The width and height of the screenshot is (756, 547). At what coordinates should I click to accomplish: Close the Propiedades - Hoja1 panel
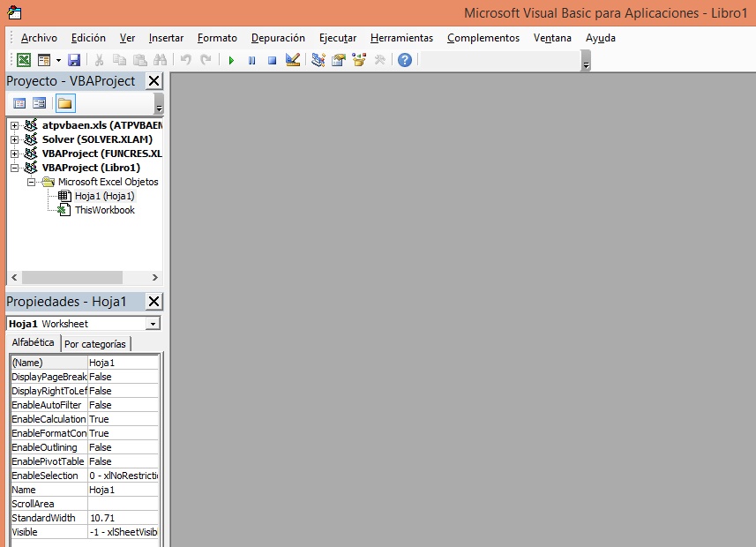(x=153, y=302)
